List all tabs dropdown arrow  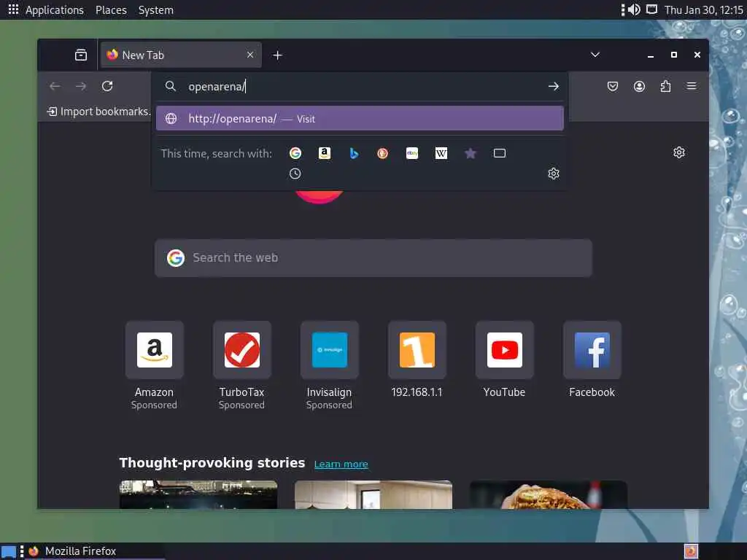595,55
